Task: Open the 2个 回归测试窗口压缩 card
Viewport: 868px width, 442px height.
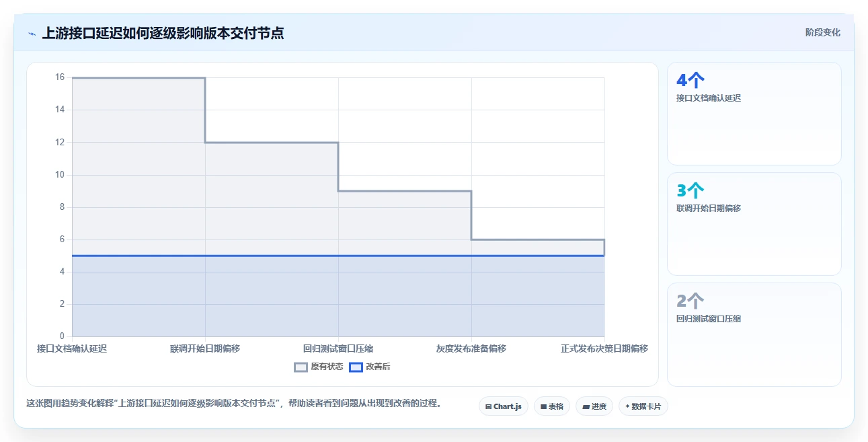Action: tap(754, 334)
